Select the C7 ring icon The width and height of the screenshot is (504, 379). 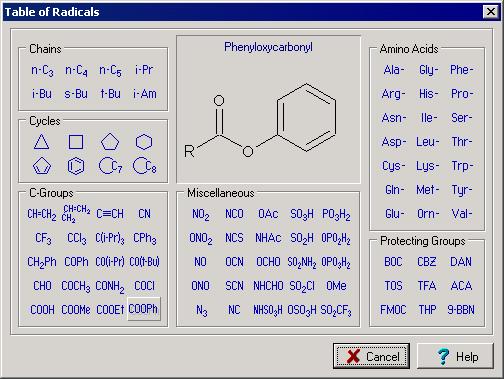click(111, 166)
